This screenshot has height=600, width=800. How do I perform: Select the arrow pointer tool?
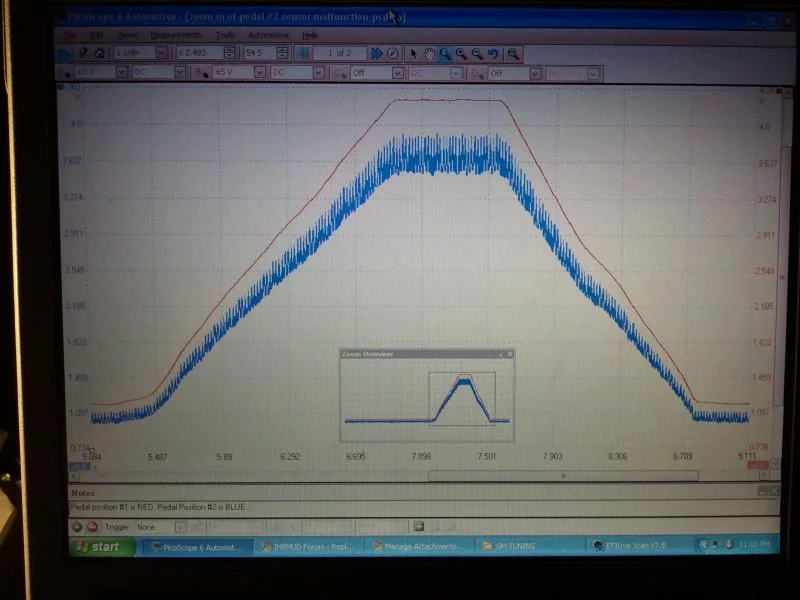point(414,53)
